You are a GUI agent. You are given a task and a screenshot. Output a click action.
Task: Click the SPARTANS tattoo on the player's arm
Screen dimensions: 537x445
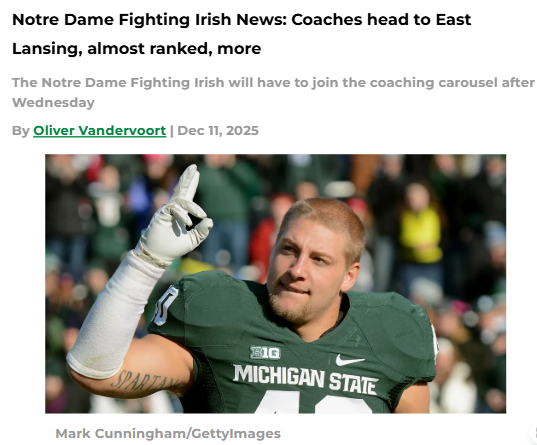146,381
